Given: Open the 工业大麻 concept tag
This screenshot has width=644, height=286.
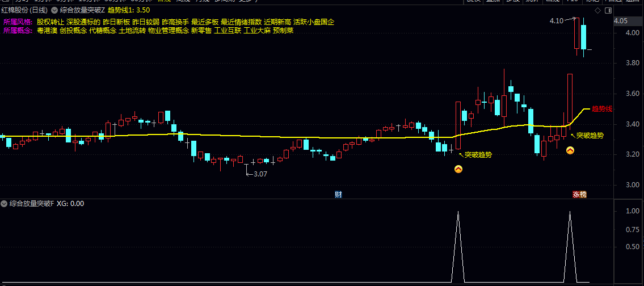Looking at the screenshot, I should point(257,31).
